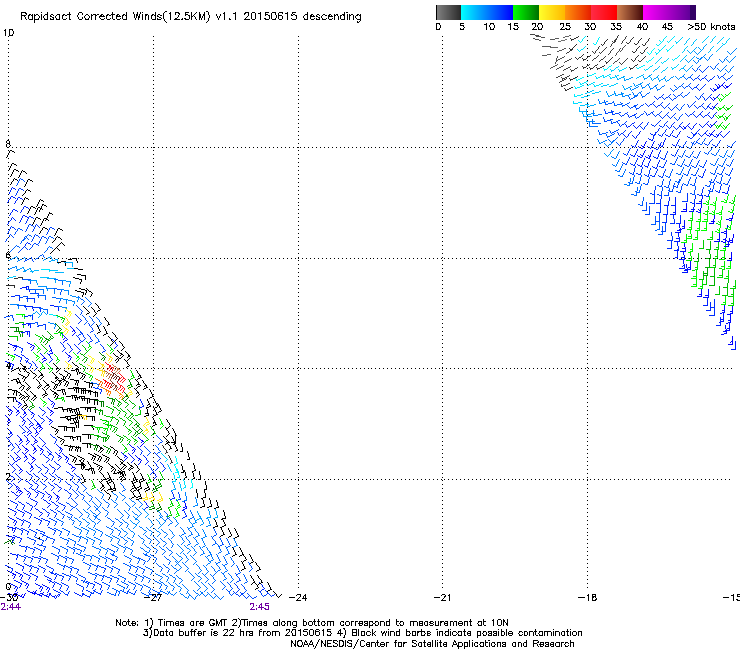This screenshot has height=650, width=740.
Task: Click the purple time label '2:44'
Action: (11, 607)
